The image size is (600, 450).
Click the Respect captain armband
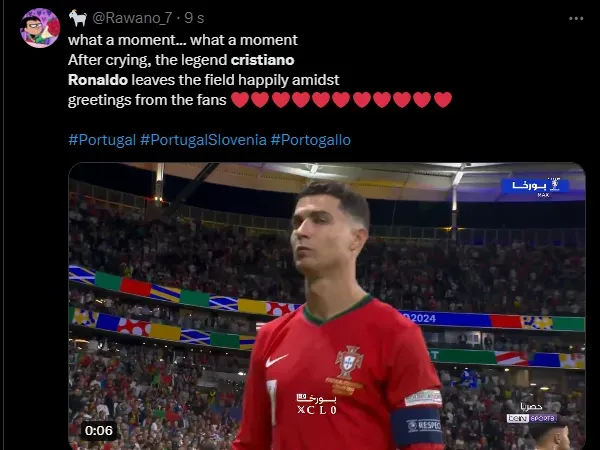pyautogui.click(x=417, y=427)
